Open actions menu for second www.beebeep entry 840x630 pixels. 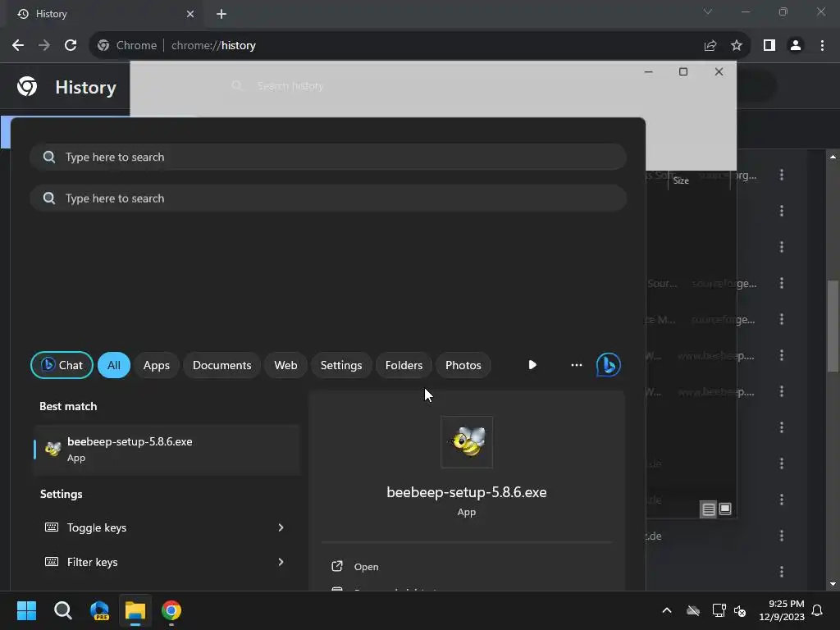click(x=782, y=391)
